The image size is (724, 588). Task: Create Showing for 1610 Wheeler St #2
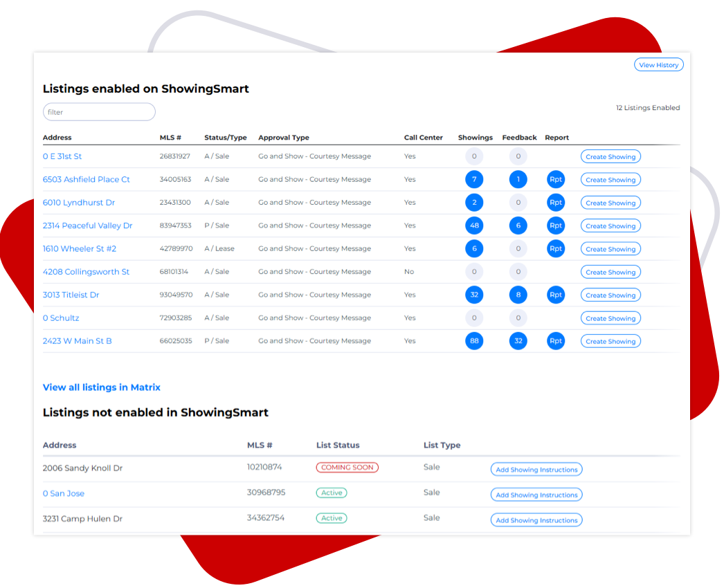coord(610,249)
